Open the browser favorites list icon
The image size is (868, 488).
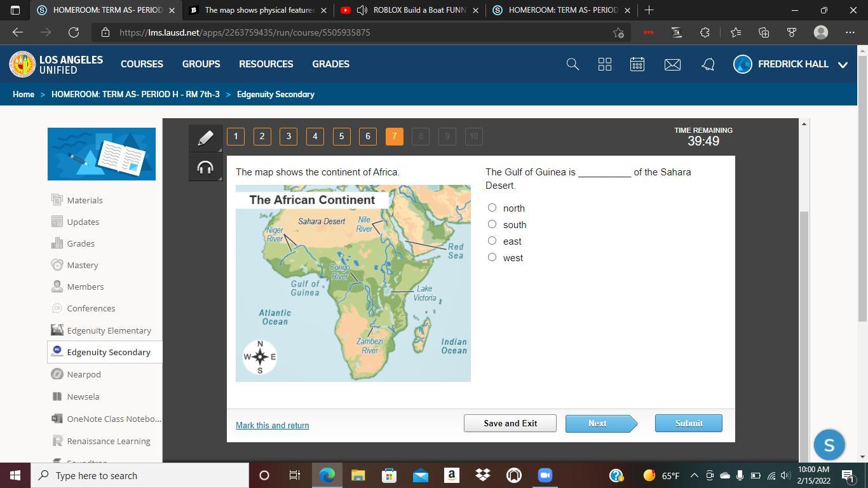[735, 32]
